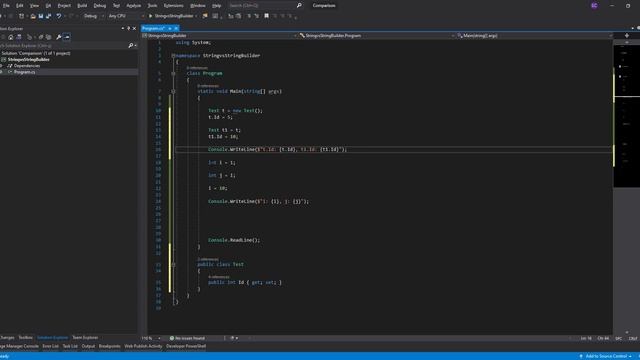Click the No issues found indicator
This screenshot has height=360, width=640.
187,338
